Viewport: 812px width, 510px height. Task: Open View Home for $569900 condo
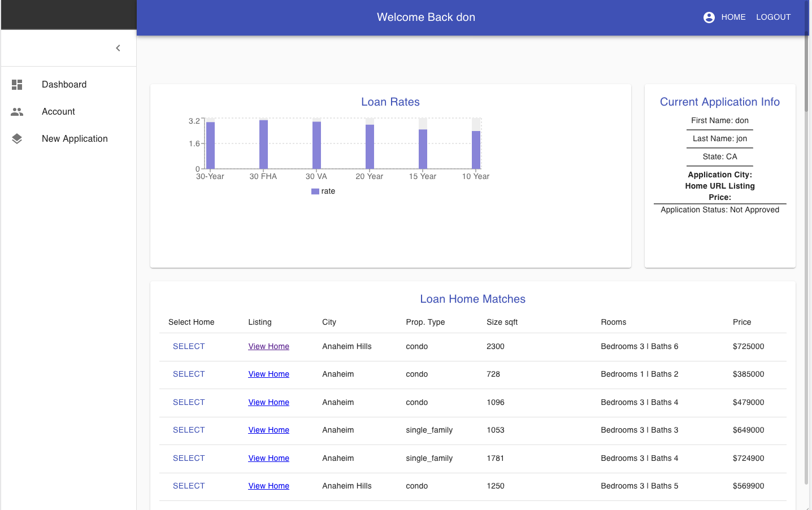point(269,486)
